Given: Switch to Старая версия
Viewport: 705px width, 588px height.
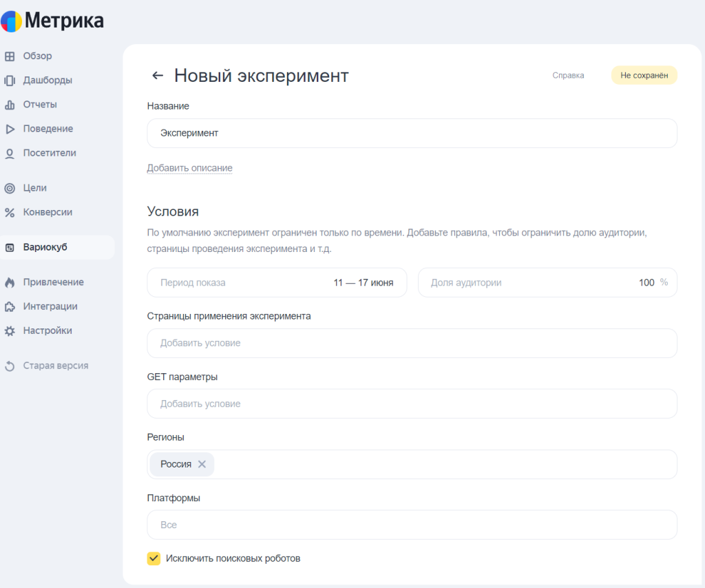Looking at the screenshot, I should (x=56, y=366).
